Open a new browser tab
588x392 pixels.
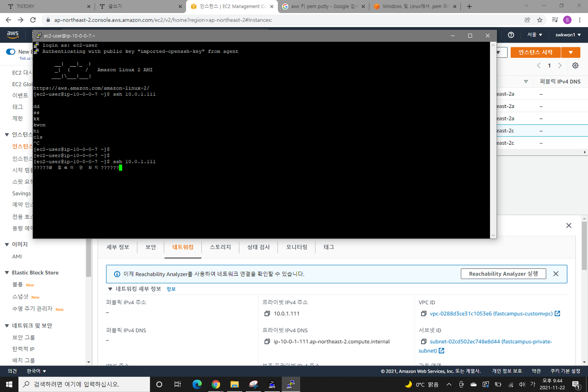(469, 6)
